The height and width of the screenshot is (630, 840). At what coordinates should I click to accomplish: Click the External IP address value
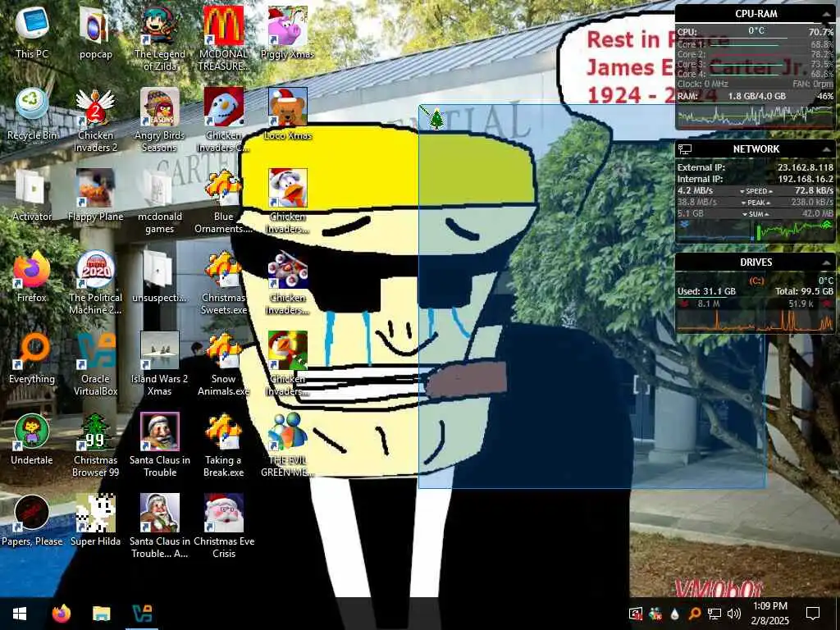tap(806, 167)
